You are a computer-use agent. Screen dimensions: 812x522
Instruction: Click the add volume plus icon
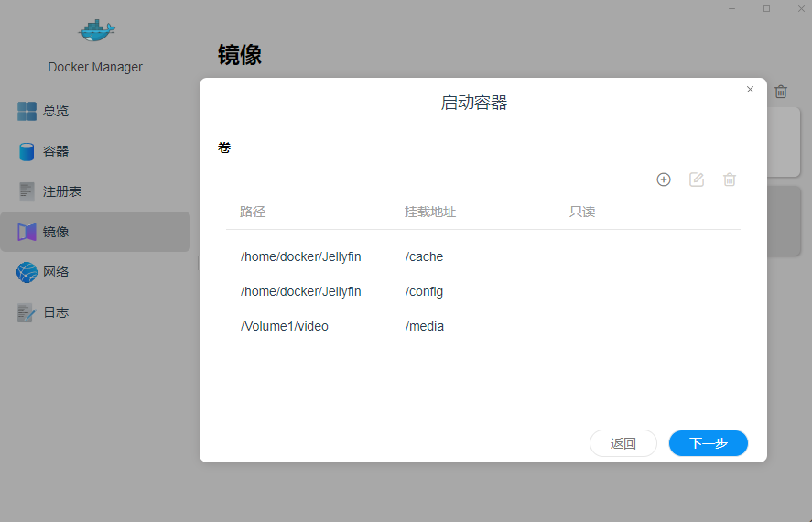[664, 179]
